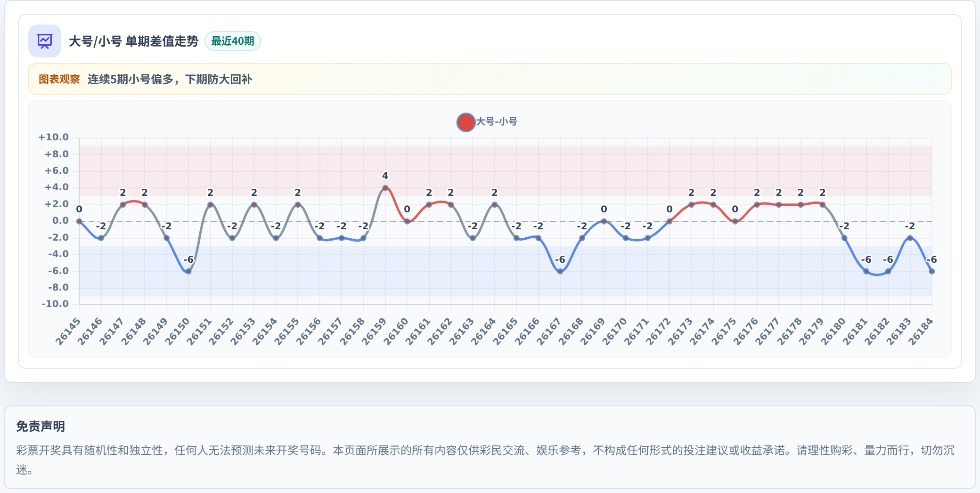Viewport: 980px width, 493px height.
Task: Click the chart title 大号/小号 单期差值走势
Action: tap(134, 41)
